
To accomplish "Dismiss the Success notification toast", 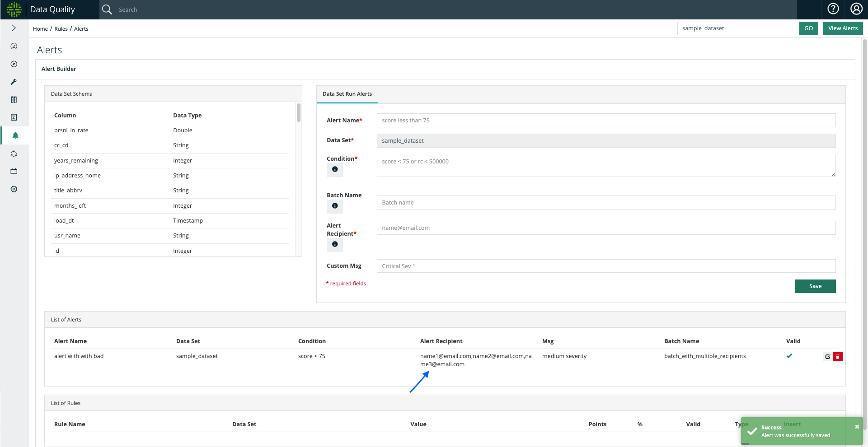I will point(857,427).
